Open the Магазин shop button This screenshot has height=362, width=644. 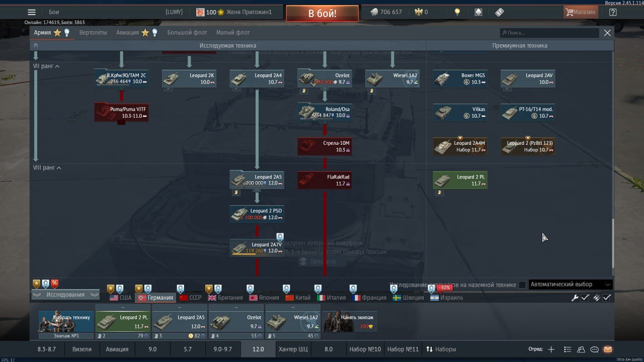coord(580,12)
